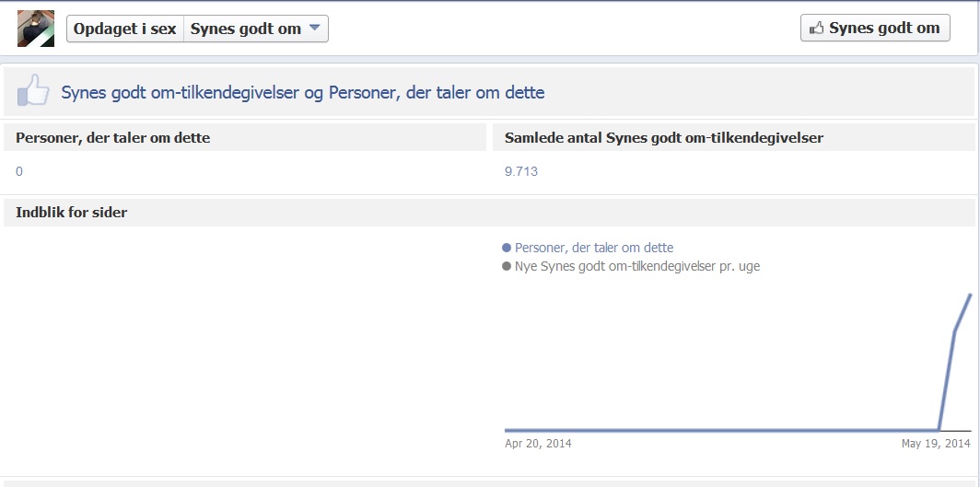980x487 pixels.
Task: Open the left 'Synes godt om' dropdown
Action: pyautogui.click(x=256, y=29)
